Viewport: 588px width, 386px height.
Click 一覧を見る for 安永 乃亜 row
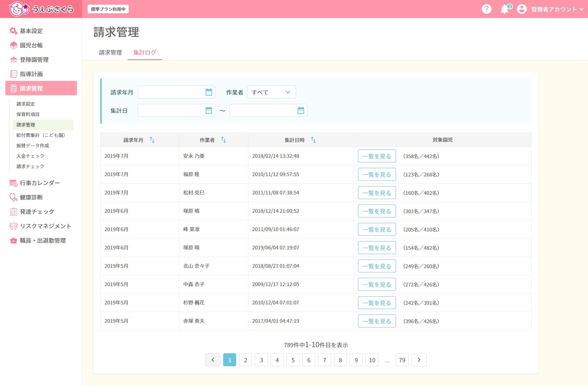pyautogui.click(x=377, y=156)
